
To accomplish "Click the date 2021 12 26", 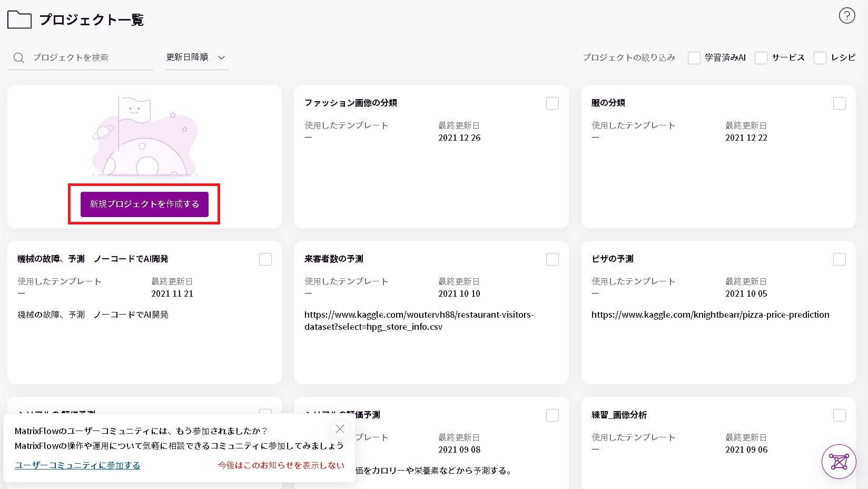I will pos(459,138).
